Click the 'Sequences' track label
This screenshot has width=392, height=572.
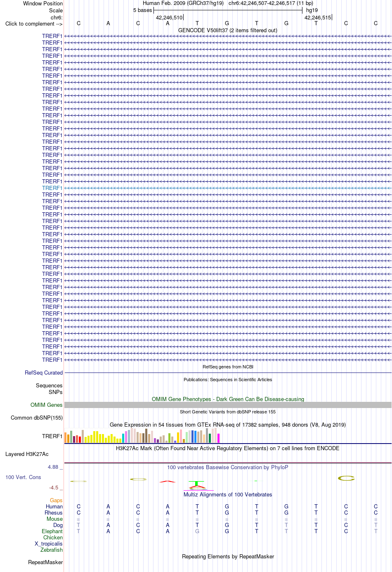[49, 385]
